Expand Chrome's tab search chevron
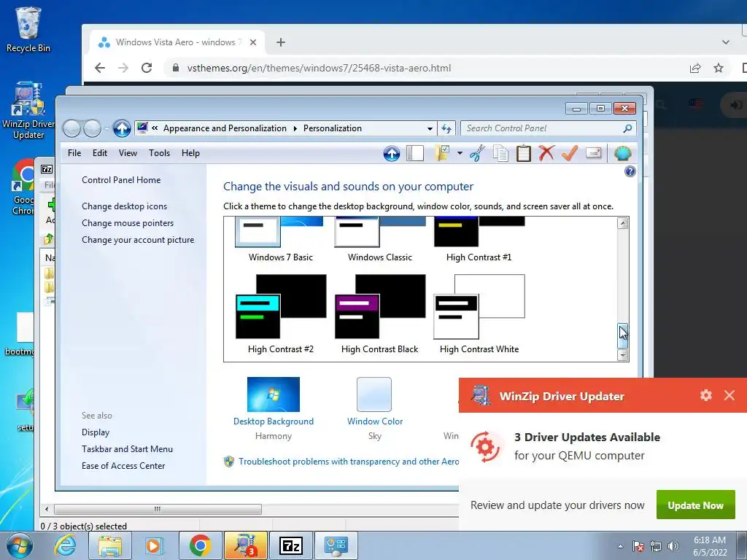Screen dimensions: 747x560 click(x=726, y=42)
